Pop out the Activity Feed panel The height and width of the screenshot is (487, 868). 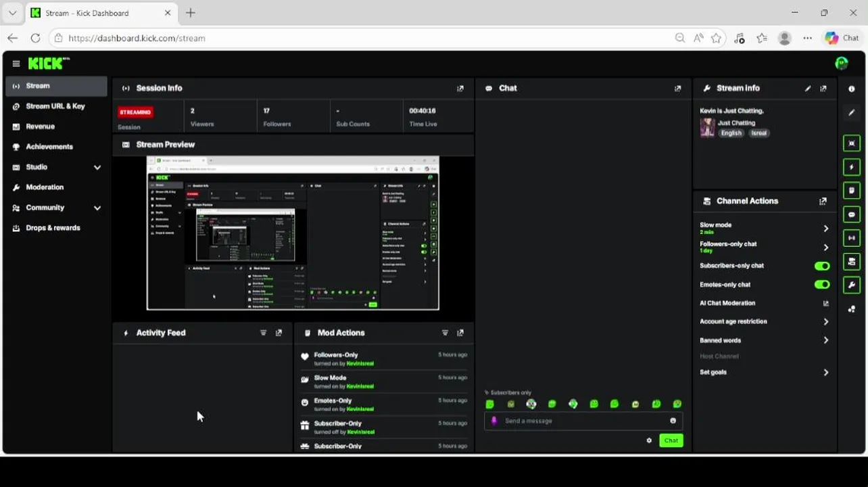click(x=279, y=333)
